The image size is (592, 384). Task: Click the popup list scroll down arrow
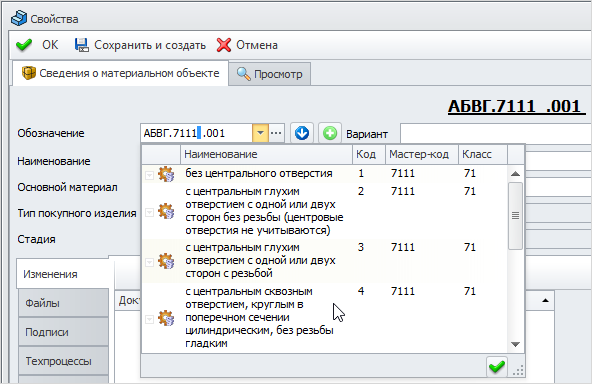pos(515,344)
